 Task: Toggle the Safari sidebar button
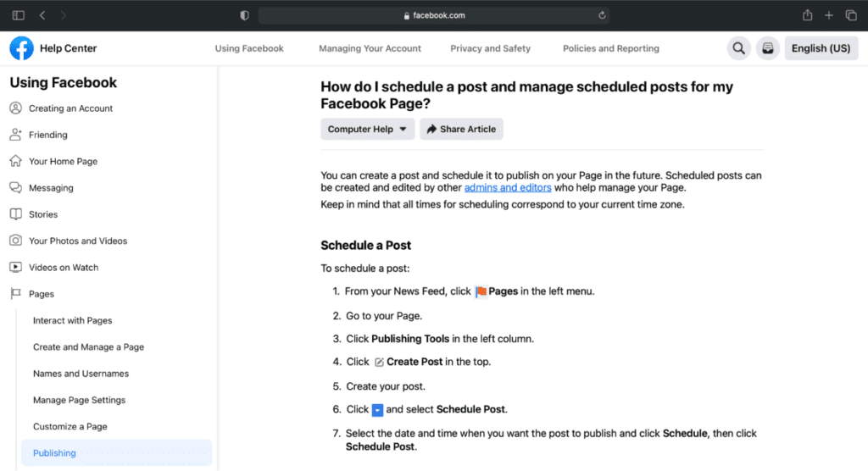tap(19, 15)
